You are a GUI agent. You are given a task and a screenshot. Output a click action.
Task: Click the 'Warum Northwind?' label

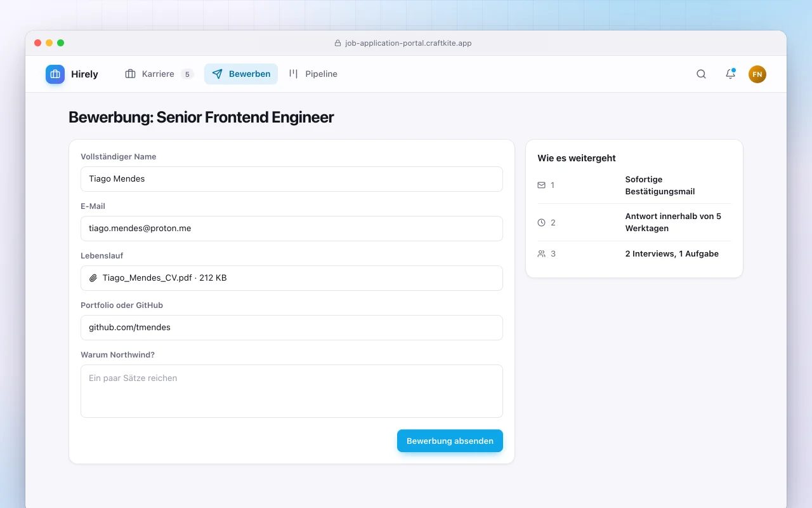click(x=117, y=355)
